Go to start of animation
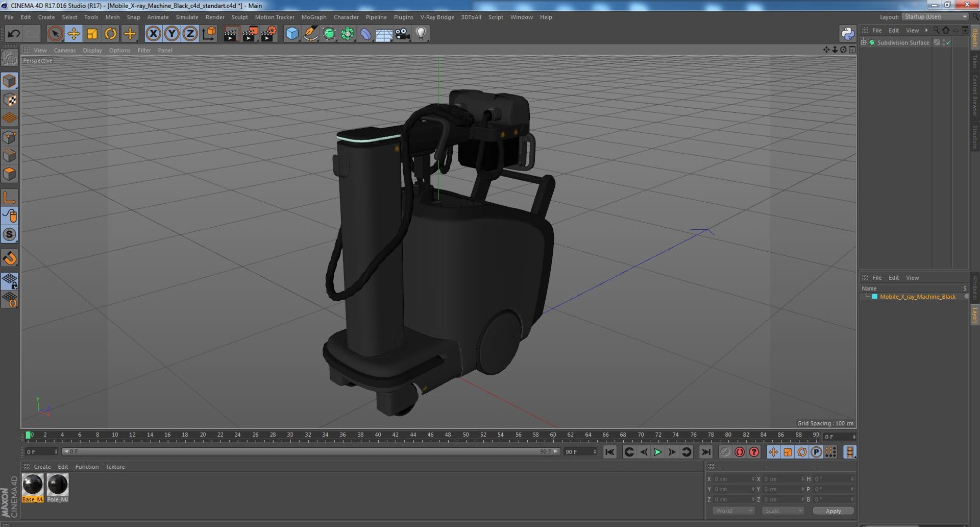 point(609,452)
